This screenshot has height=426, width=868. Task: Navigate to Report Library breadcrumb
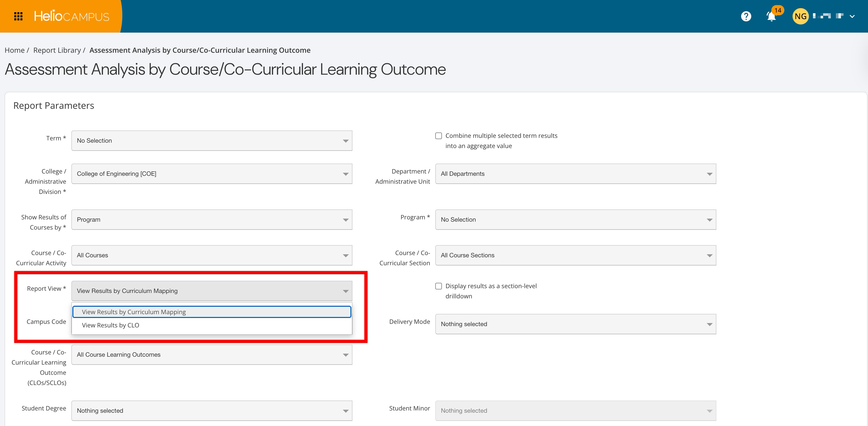point(57,50)
